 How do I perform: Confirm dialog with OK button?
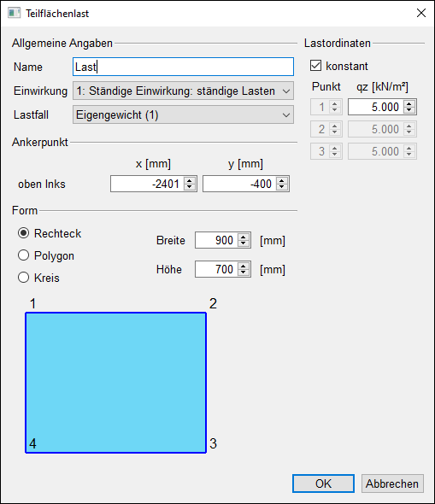pyautogui.click(x=323, y=483)
